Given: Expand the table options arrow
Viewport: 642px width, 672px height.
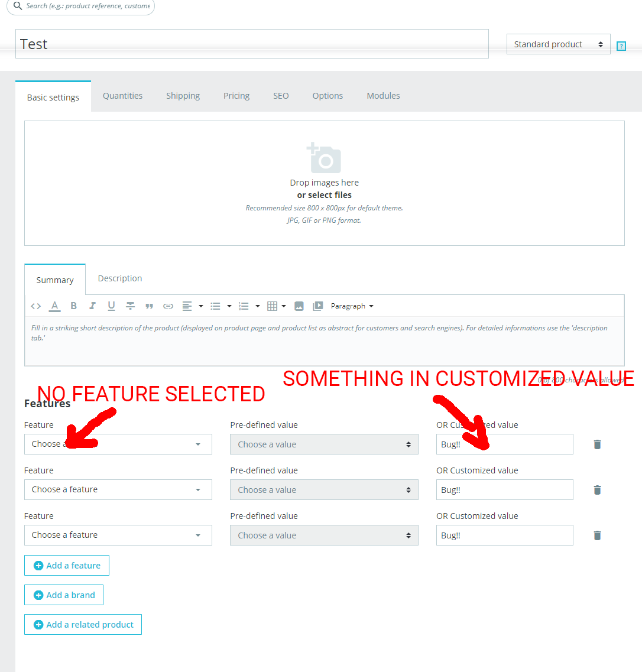Looking at the screenshot, I should (x=284, y=306).
